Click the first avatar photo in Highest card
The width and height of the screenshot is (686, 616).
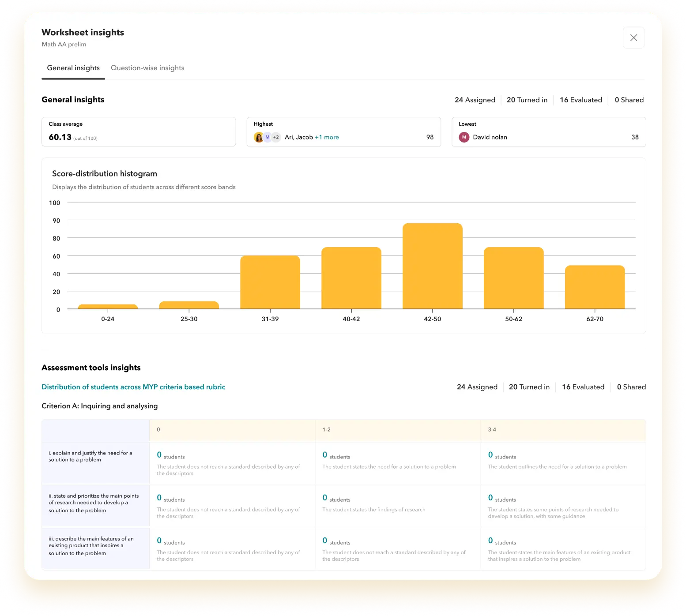pyautogui.click(x=259, y=137)
